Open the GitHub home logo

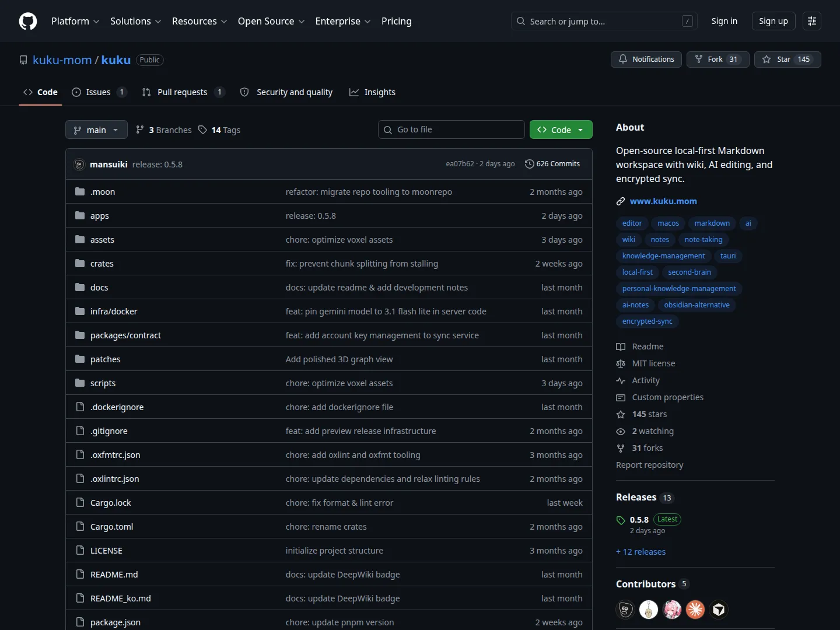(28, 21)
